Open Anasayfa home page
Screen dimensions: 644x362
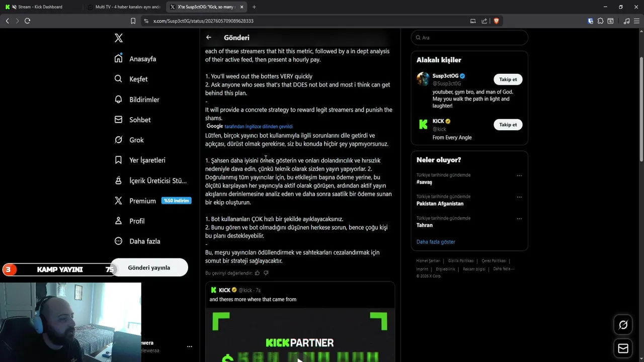point(135,59)
